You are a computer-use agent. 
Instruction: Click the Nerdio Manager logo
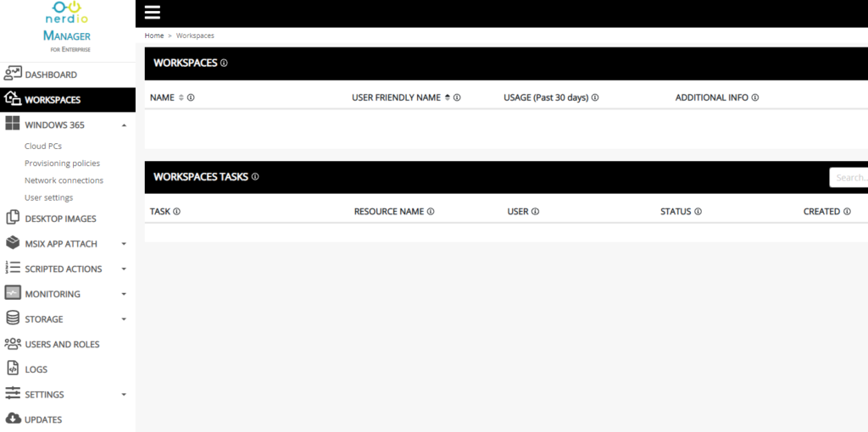click(x=67, y=27)
